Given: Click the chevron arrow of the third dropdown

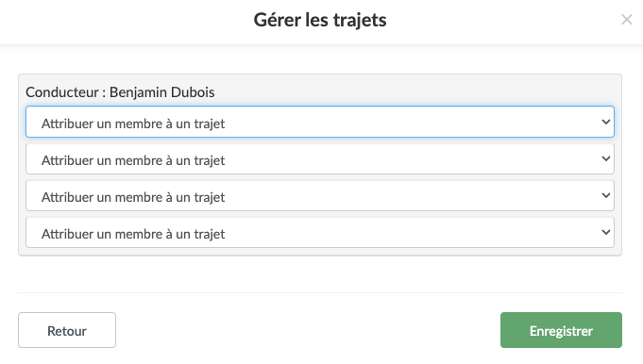Looking at the screenshot, I should pyautogui.click(x=605, y=195).
